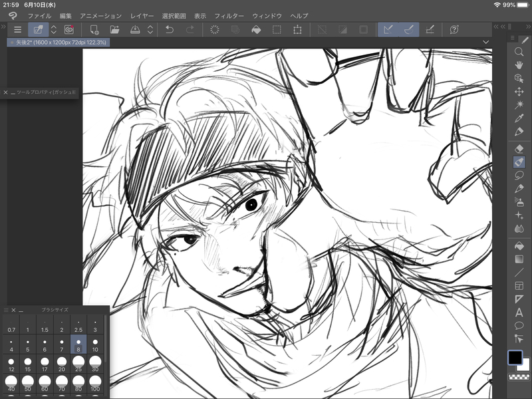
Task: Select brush size 15
Action: coord(28,364)
